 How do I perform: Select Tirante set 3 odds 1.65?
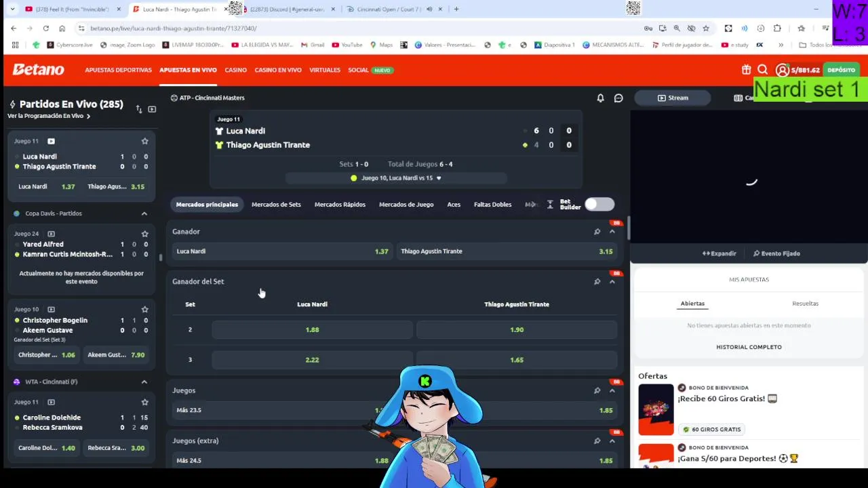(x=517, y=360)
